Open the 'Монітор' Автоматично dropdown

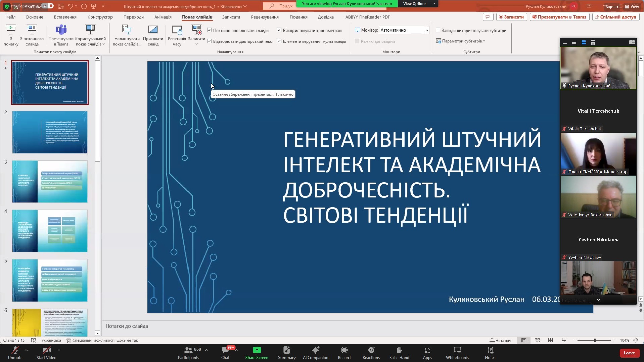pos(427,30)
